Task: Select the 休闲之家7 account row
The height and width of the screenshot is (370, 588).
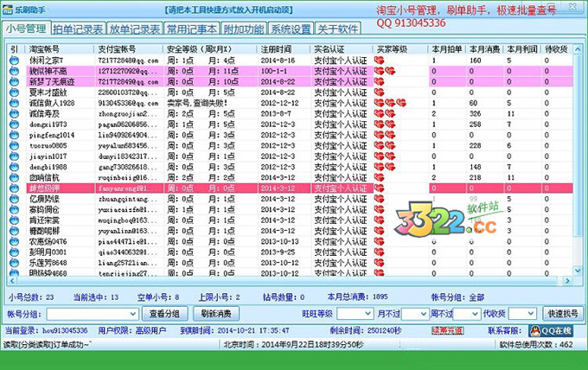Action: [x=290, y=60]
